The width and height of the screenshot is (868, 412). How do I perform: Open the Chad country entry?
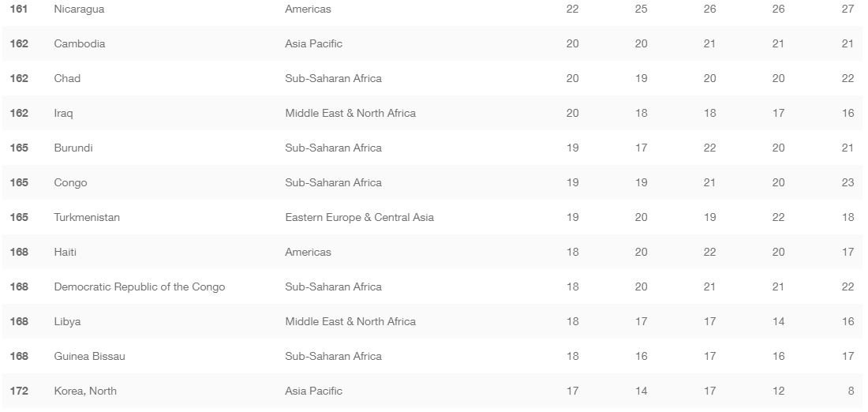pos(67,79)
